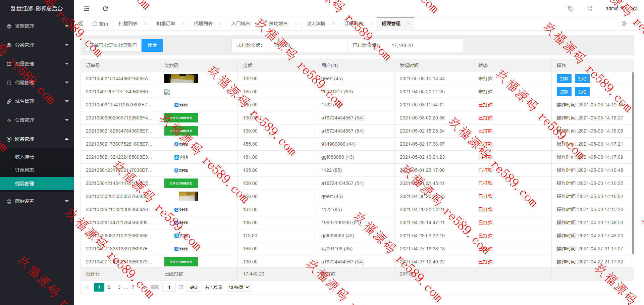Close the 代理列表 tab
The height and width of the screenshot is (305, 644).
(220, 23)
